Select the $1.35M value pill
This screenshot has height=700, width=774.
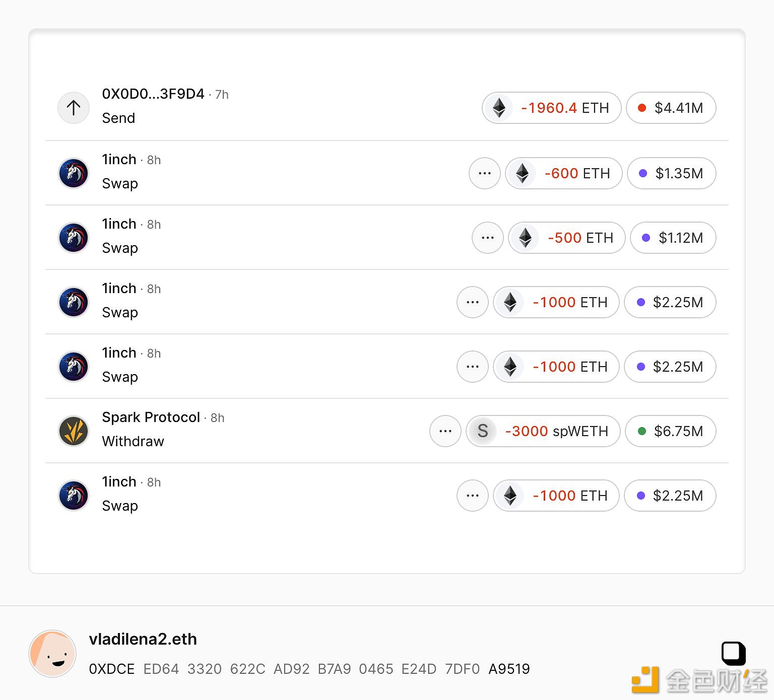[672, 173]
